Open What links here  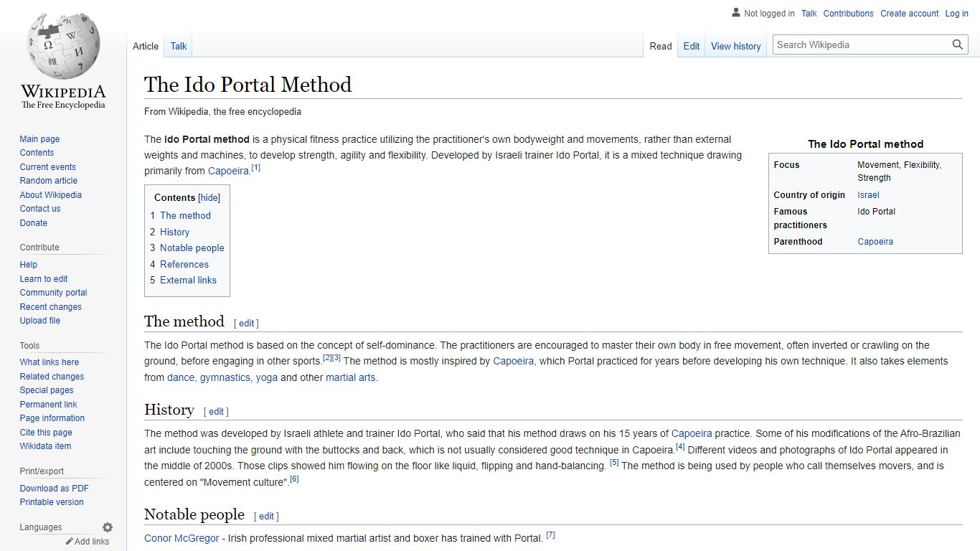(x=50, y=362)
